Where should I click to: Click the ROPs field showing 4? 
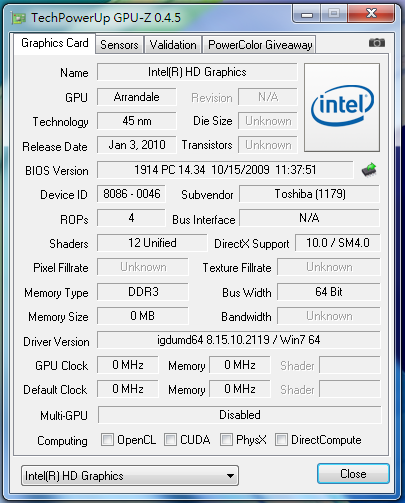(131, 218)
